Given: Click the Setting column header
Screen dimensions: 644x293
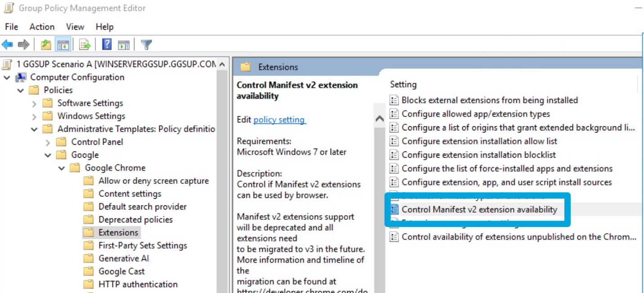Looking at the screenshot, I should [403, 84].
